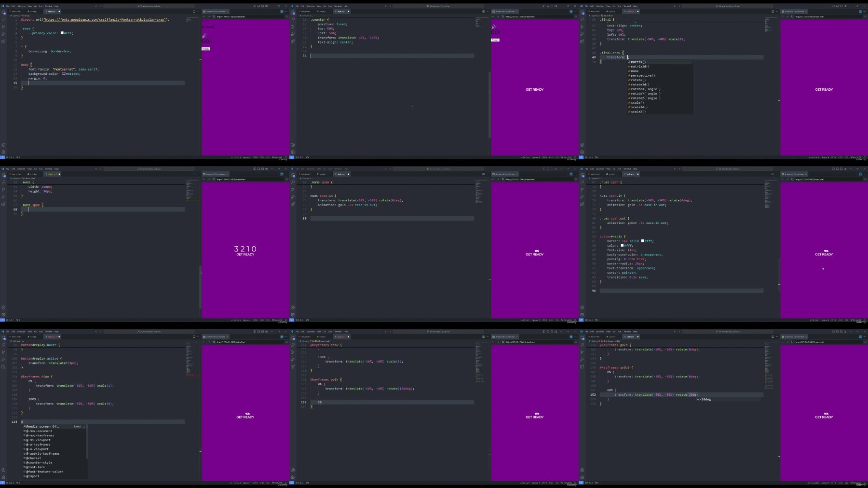Click preview back arrow in .counter code window
The width and height of the screenshot is (868, 488).
(493, 16)
